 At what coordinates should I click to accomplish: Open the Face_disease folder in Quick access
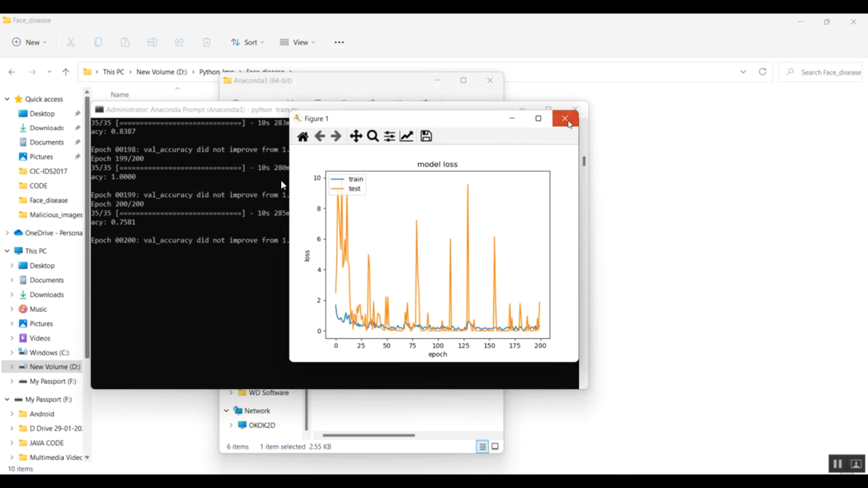(x=48, y=201)
